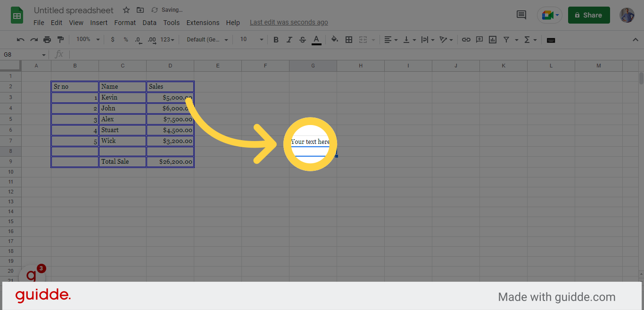The height and width of the screenshot is (310, 644).
Task: Expand the font size dropdown
Action: pyautogui.click(x=251, y=40)
